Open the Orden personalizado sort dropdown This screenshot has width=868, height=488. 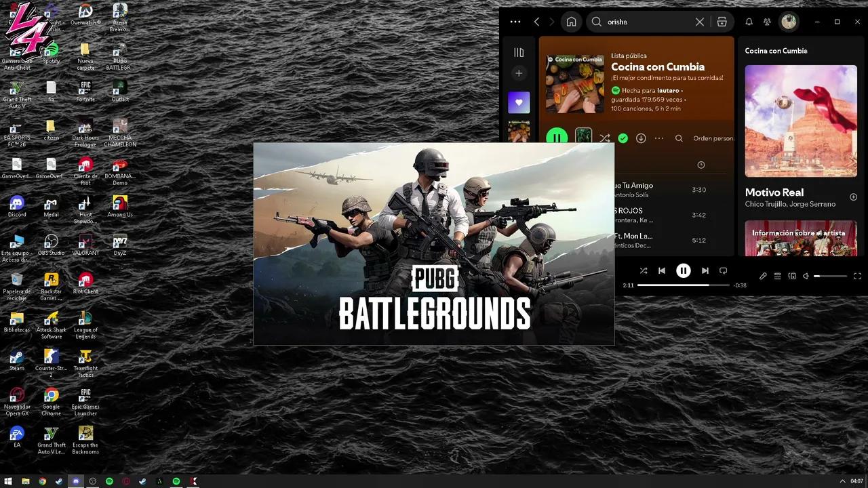(x=713, y=138)
